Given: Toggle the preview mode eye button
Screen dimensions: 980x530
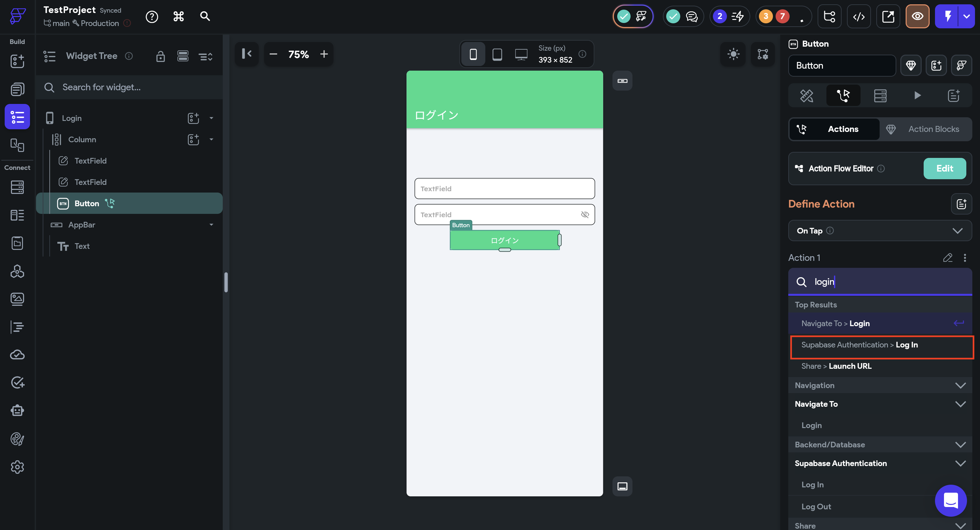Looking at the screenshot, I should click(x=917, y=16).
